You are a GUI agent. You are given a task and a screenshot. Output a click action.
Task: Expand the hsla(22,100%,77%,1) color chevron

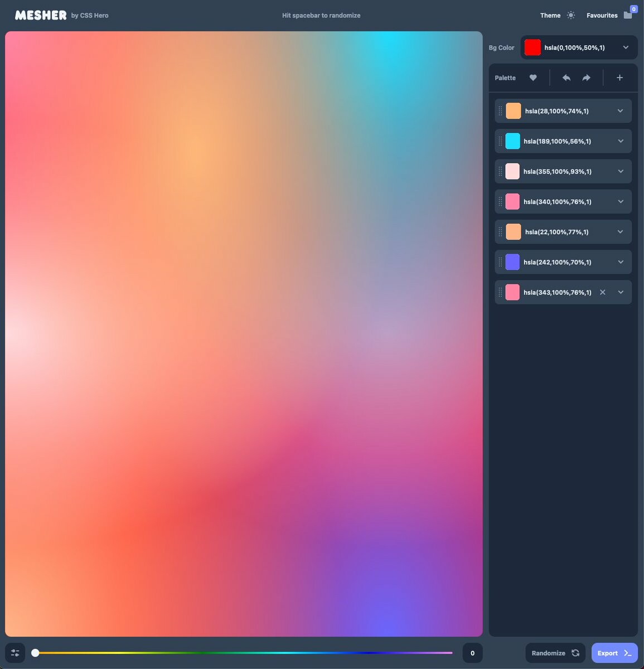point(621,232)
